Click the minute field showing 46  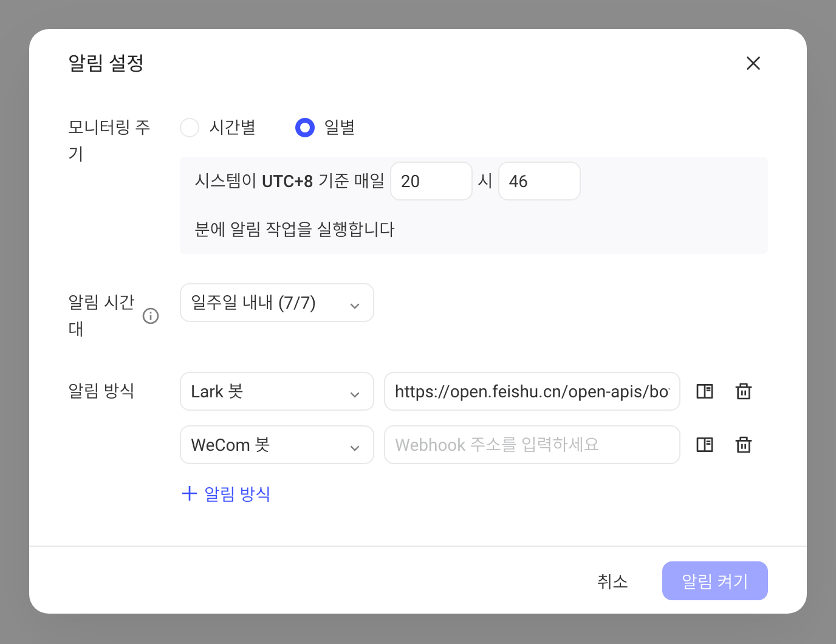point(540,181)
